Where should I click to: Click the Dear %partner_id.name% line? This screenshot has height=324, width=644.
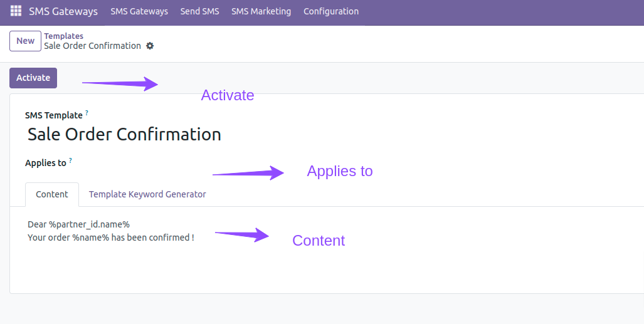[x=78, y=224]
